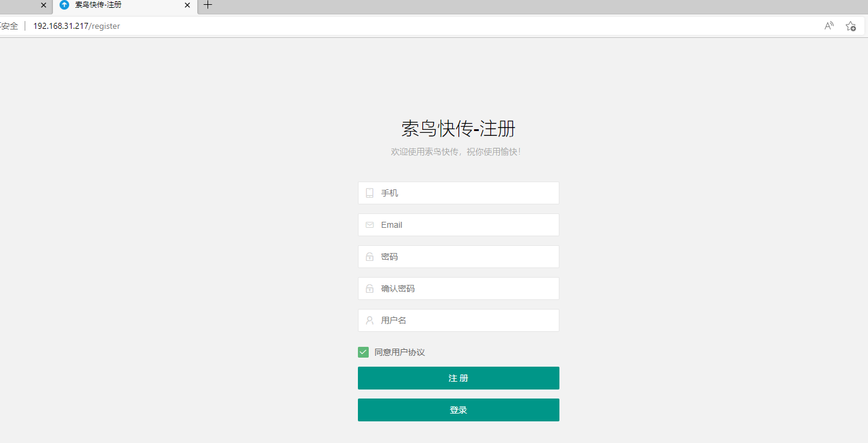Close the 索鸟快传-注册 tab
The width and height of the screenshot is (868, 443).
[x=187, y=5]
